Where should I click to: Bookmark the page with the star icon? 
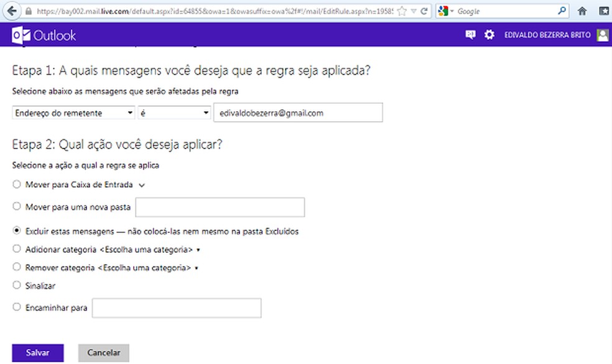[x=402, y=11]
